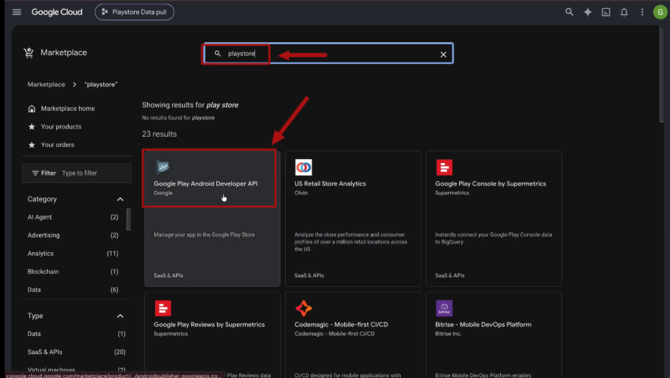This screenshot has height=378, width=670.
Task: Open the green G account avatar
Action: pyautogui.click(x=660, y=12)
